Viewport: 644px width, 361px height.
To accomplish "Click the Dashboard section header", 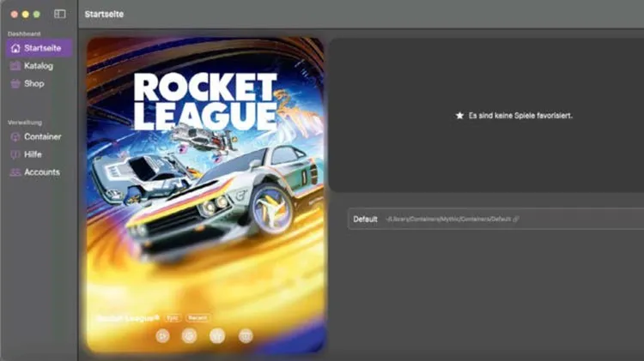I will tap(24, 33).
